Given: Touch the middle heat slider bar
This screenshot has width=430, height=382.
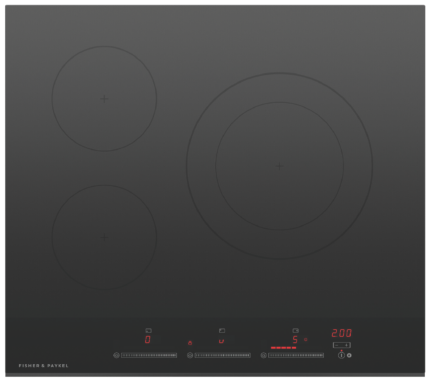Looking at the screenshot, I should click(x=223, y=355).
